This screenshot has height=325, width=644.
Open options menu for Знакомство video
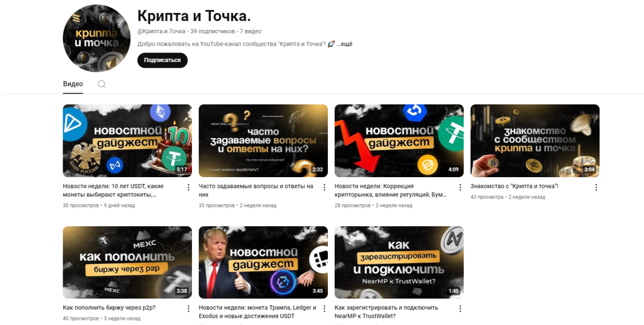596,187
